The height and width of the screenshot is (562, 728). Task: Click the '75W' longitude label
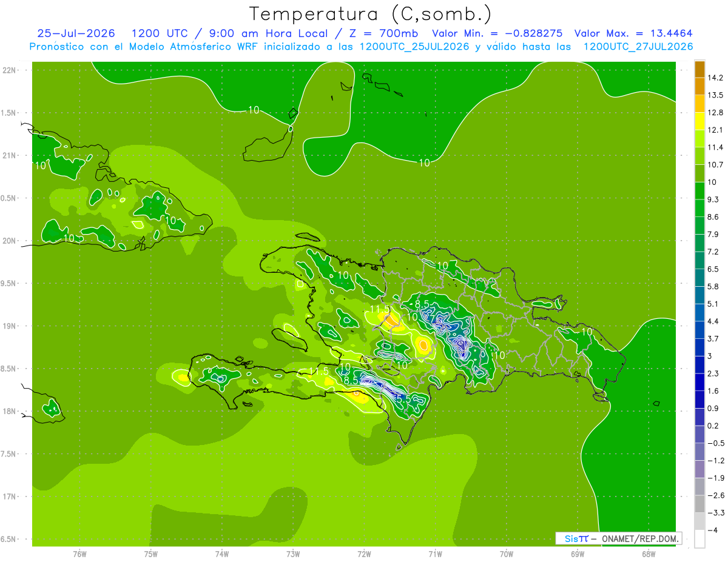tap(150, 554)
